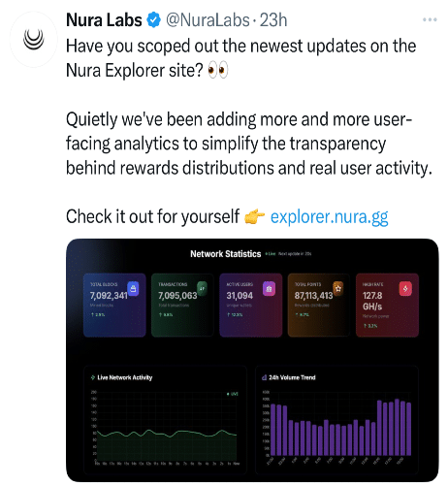This screenshot has width=448, height=485.
Task: Click the Hash Rate lightning icon
Action: tap(405, 288)
